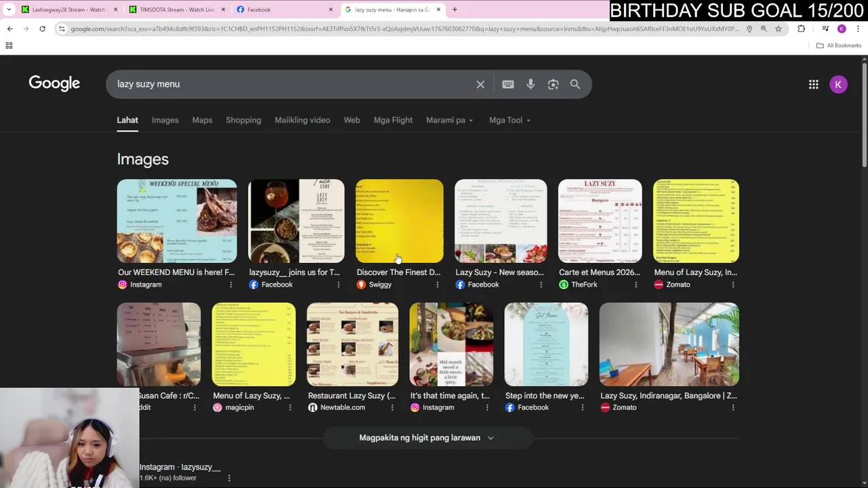Open the Restaurant Lazy Suzy Newtable thumbnail
The width and height of the screenshot is (868, 488).
pos(353,344)
